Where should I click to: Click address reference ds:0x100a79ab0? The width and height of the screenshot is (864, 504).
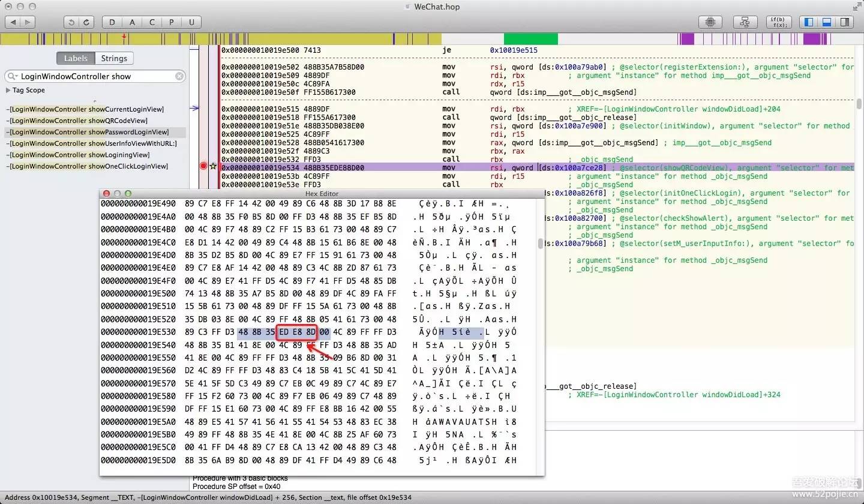click(580, 67)
